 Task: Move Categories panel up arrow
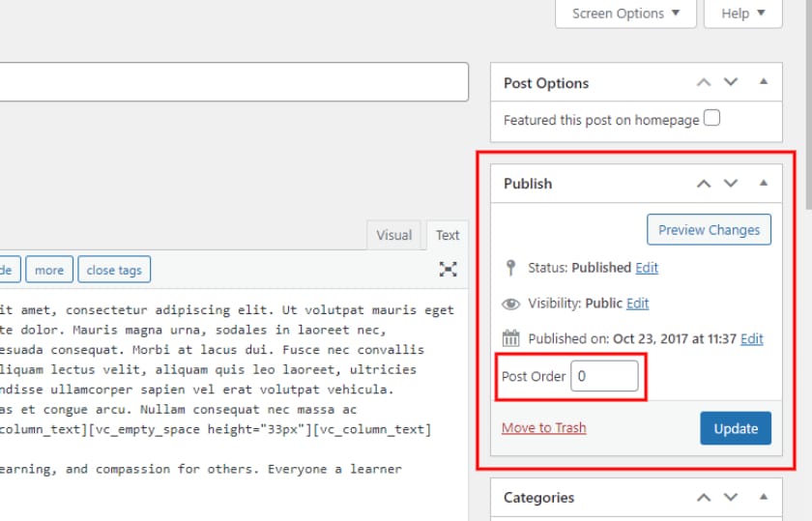click(x=704, y=498)
